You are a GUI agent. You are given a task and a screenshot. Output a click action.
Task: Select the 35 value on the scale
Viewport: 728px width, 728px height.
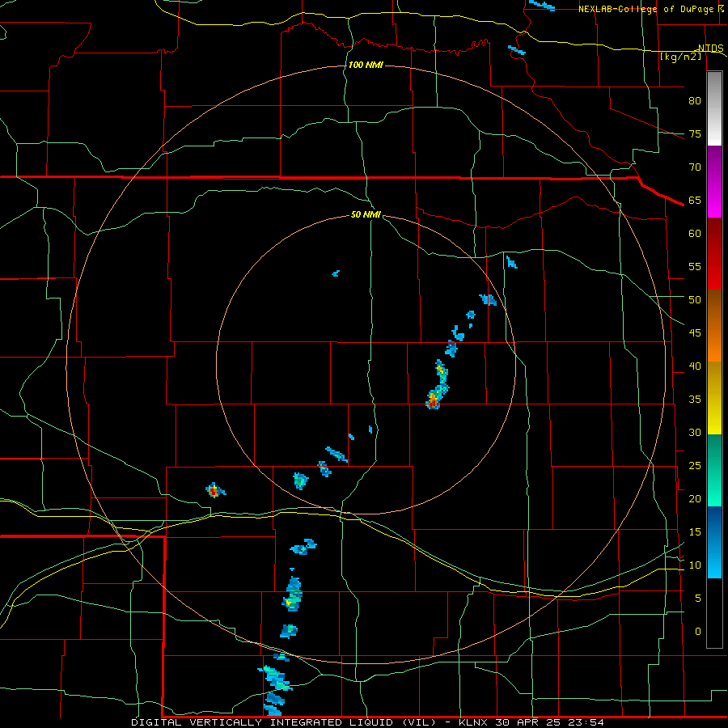695,400
